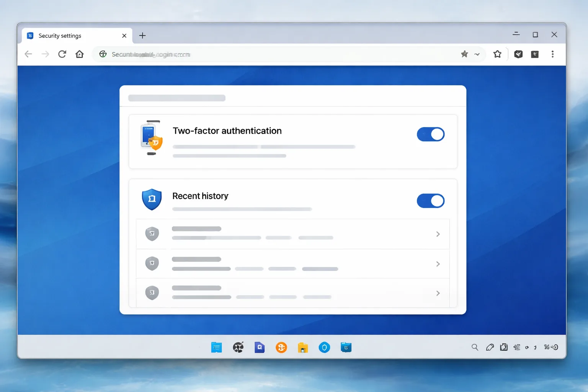Open the blue list app in taskbar
Screen dimensions: 588x392
[x=216, y=348]
